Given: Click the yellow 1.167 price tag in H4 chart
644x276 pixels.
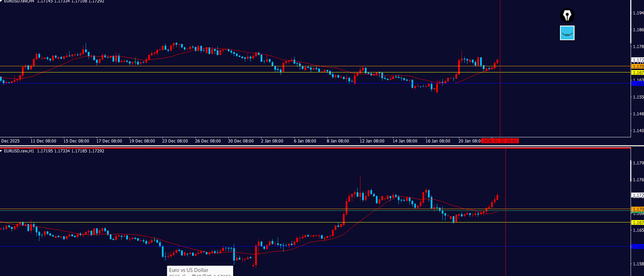Looking at the screenshot, I should pos(637,72).
